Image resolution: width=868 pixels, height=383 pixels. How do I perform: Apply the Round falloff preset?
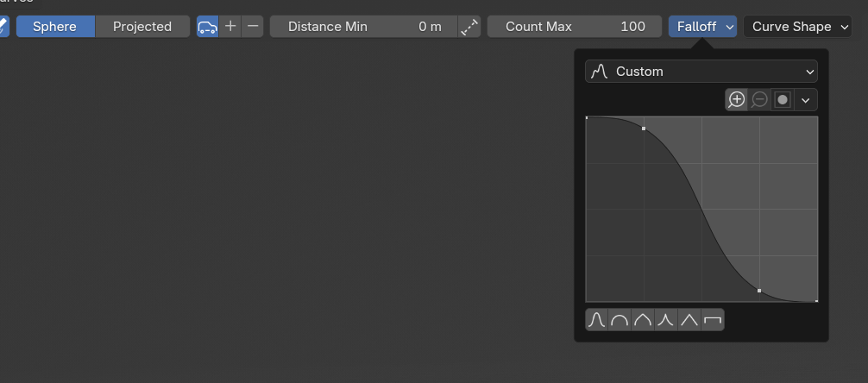click(x=620, y=320)
